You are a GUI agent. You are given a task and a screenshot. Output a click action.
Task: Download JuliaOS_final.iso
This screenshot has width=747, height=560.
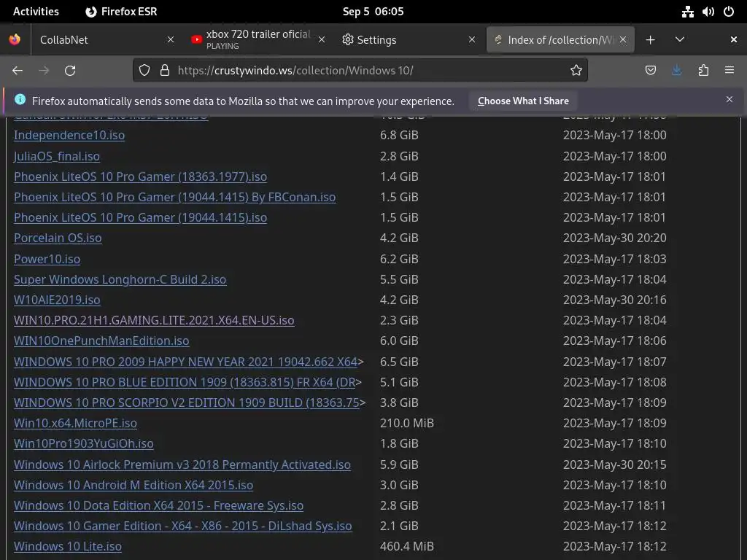coord(57,156)
